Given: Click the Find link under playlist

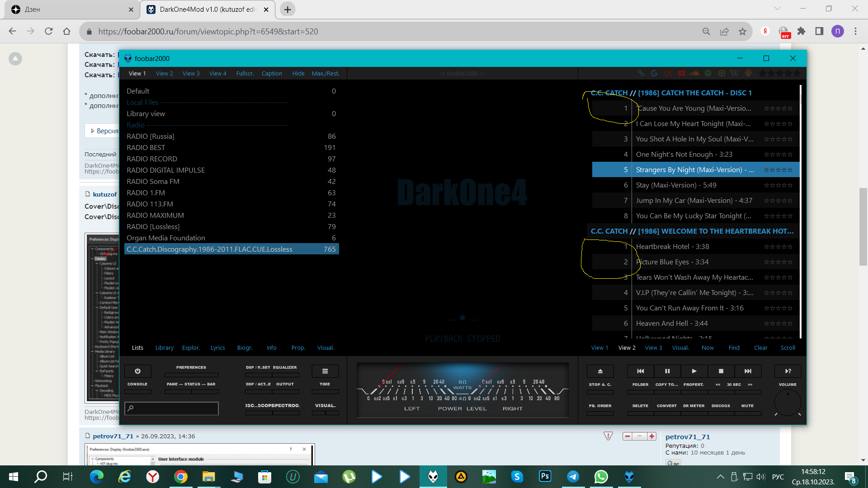Looking at the screenshot, I should click(x=734, y=347).
